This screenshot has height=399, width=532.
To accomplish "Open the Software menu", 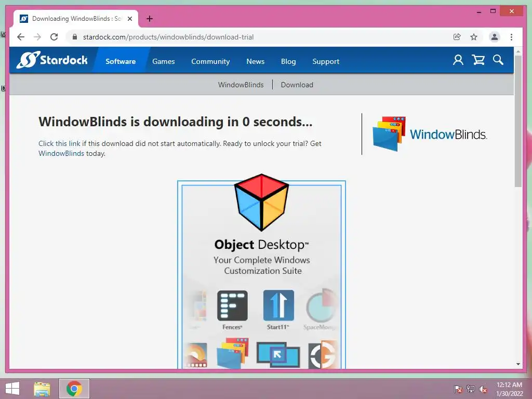I will coord(121,61).
